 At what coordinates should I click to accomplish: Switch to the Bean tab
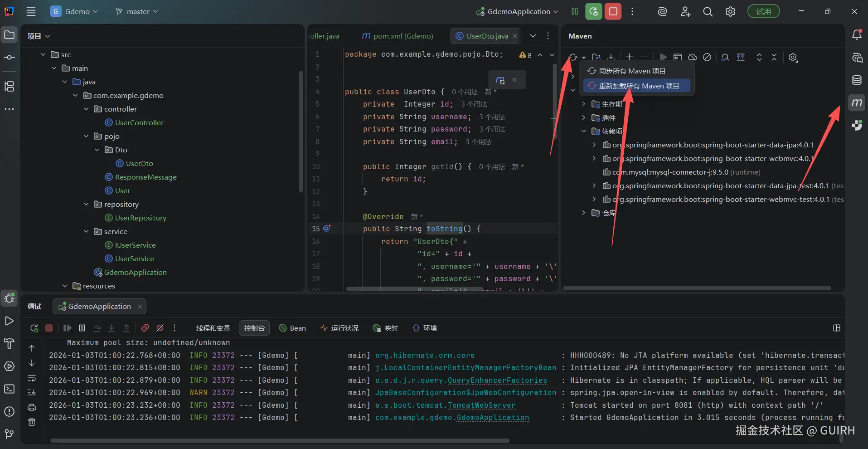click(292, 328)
